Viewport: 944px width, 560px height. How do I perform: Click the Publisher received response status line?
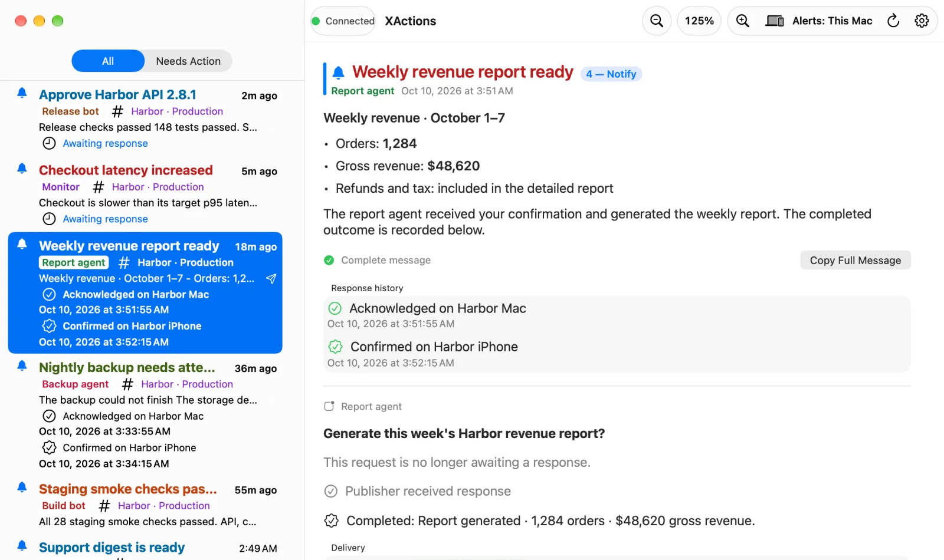pyautogui.click(x=417, y=491)
